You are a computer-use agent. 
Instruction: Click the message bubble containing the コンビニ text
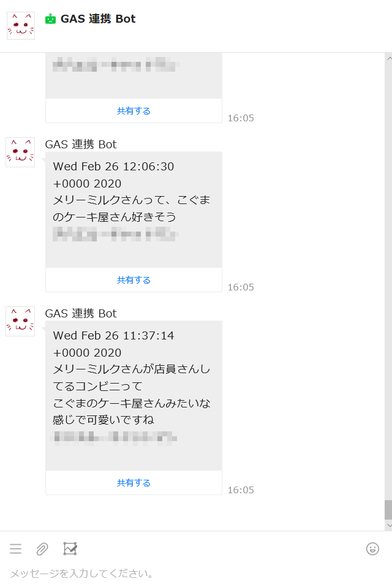(133, 392)
